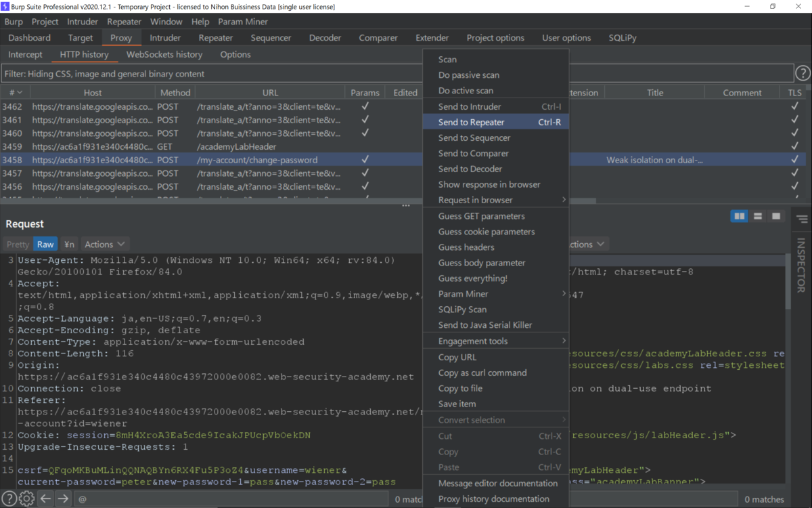Image resolution: width=812 pixels, height=508 pixels.
Task: Go to next search match arrow
Action: [63, 499]
